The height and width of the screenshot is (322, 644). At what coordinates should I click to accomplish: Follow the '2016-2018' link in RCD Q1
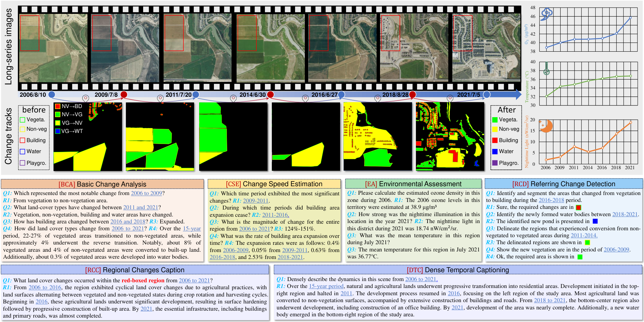(552, 200)
